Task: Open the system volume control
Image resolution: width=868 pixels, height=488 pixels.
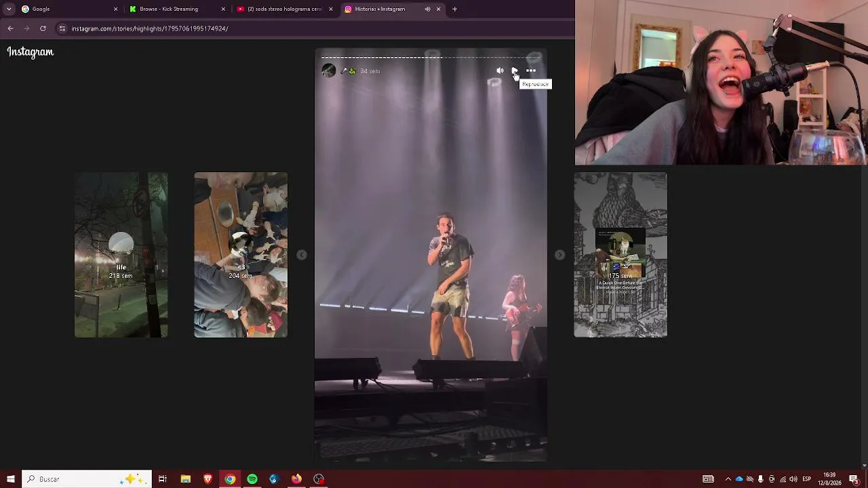Action: [x=793, y=479]
